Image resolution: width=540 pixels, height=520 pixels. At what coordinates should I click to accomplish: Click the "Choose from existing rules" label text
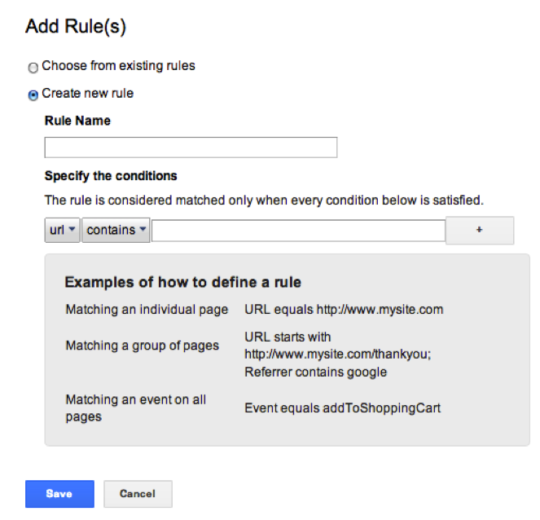pyautogui.click(x=118, y=65)
